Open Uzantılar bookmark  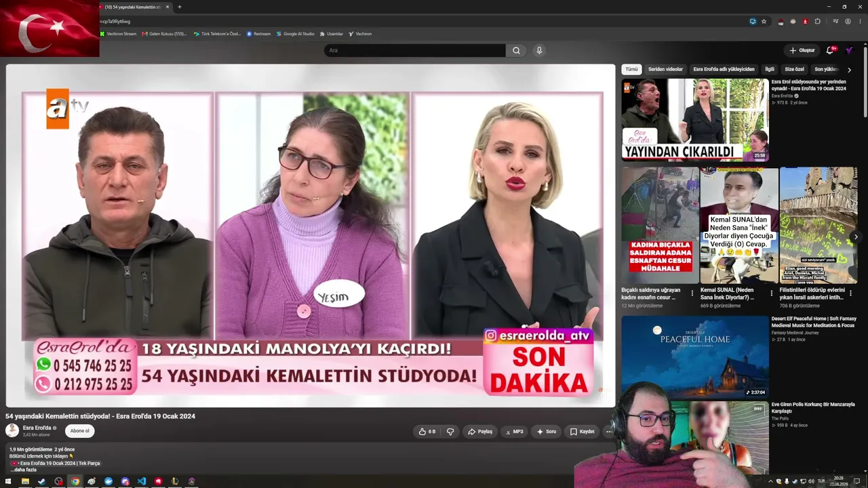(332, 34)
